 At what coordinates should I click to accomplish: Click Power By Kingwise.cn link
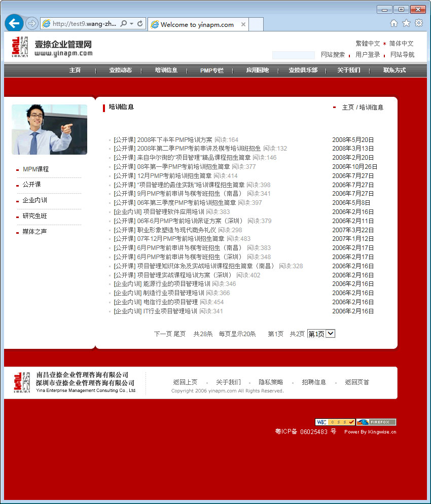tap(370, 431)
